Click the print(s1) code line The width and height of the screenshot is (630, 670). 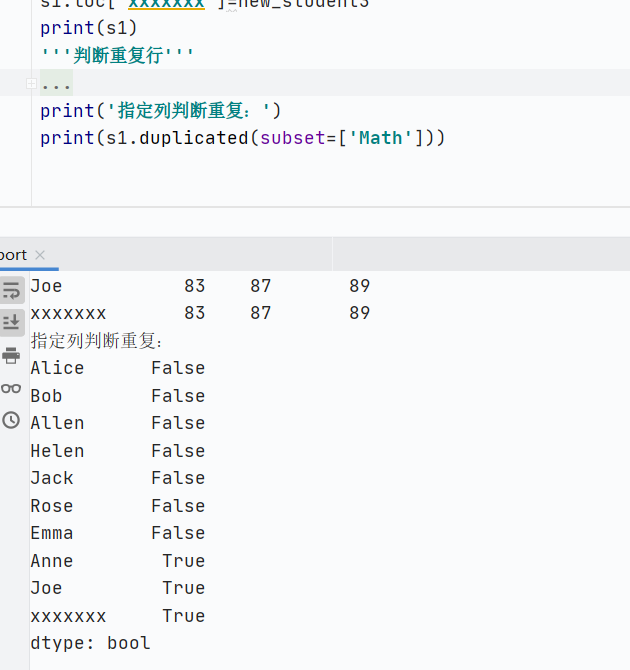(x=88, y=28)
